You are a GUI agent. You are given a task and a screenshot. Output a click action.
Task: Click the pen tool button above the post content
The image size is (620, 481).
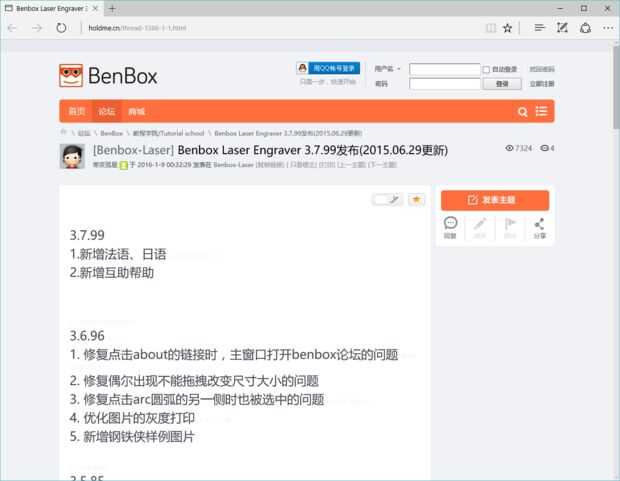point(387,199)
